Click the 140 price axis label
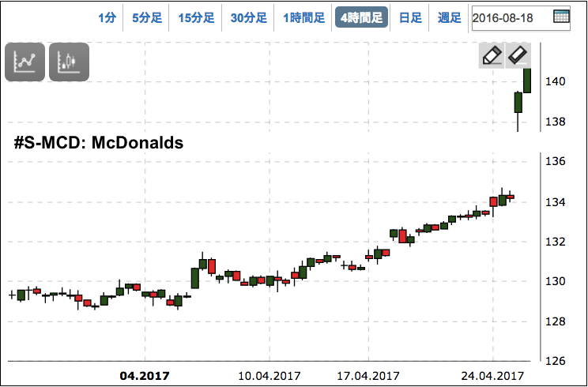The width and height of the screenshot is (588, 387). tap(555, 81)
